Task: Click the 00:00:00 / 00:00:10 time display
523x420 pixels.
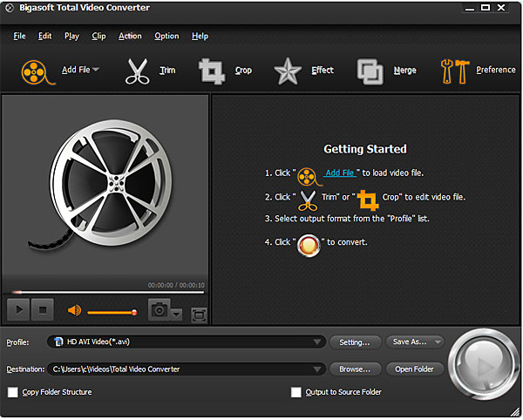Action: (x=176, y=285)
